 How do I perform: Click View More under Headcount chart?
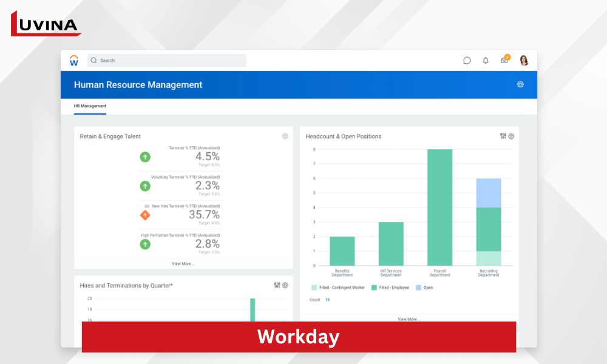click(407, 319)
